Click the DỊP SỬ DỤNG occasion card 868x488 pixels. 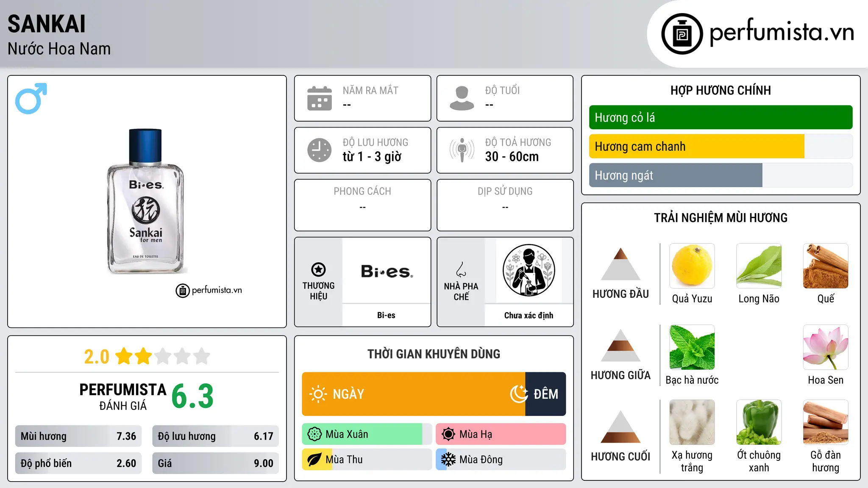(x=505, y=205)
